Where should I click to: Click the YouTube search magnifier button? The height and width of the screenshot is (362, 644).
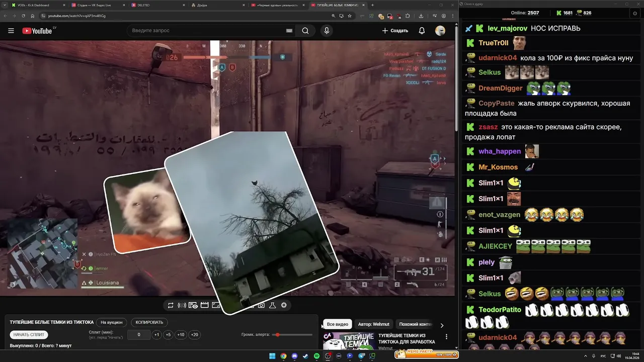coord(305,31)
